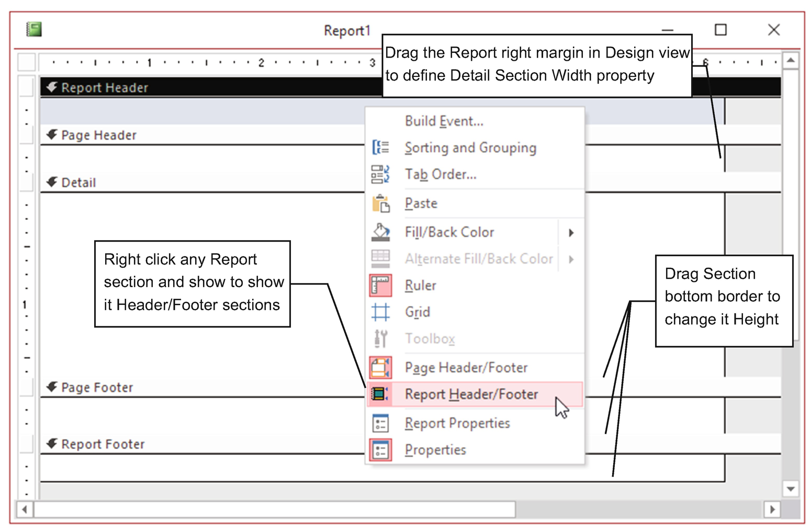Screen dimensions: 811x532
Task: Click the horizontal scrollbar thumb
Action: click(x=275, y=509)
